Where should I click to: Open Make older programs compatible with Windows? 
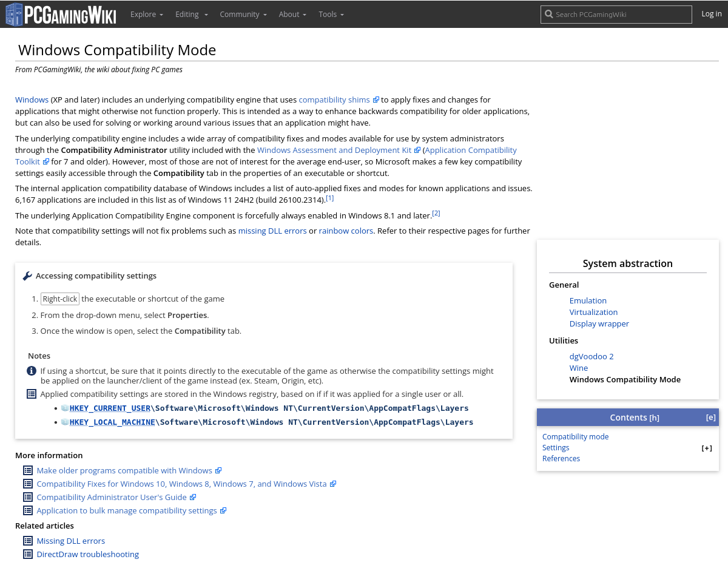tap(124, 470)
